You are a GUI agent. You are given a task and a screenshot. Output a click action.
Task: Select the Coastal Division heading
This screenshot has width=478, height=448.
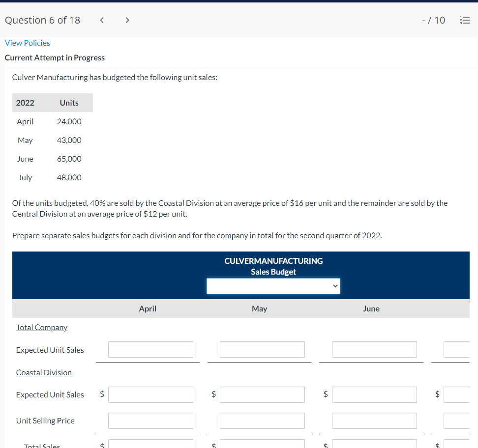[44, 372]
